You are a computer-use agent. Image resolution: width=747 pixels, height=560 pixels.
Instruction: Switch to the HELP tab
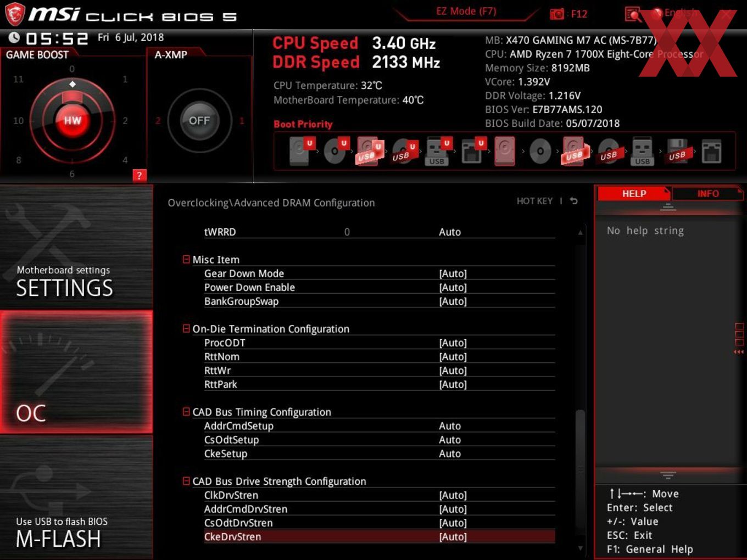coord(634,193)
